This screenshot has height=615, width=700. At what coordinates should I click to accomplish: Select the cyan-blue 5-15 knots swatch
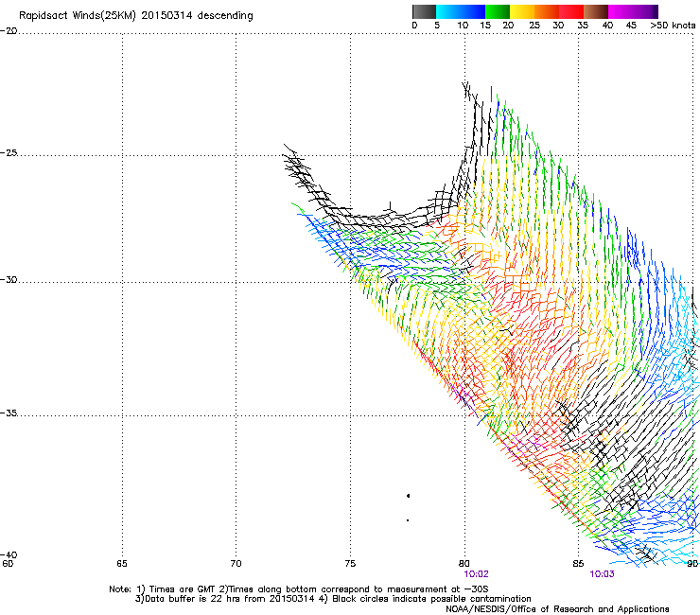click(x=461, y=11)
